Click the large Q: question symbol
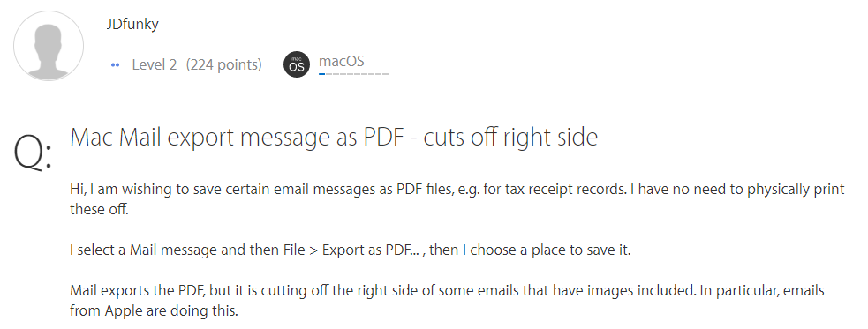This screenshot has height=329, width=868. pos(34,152)
